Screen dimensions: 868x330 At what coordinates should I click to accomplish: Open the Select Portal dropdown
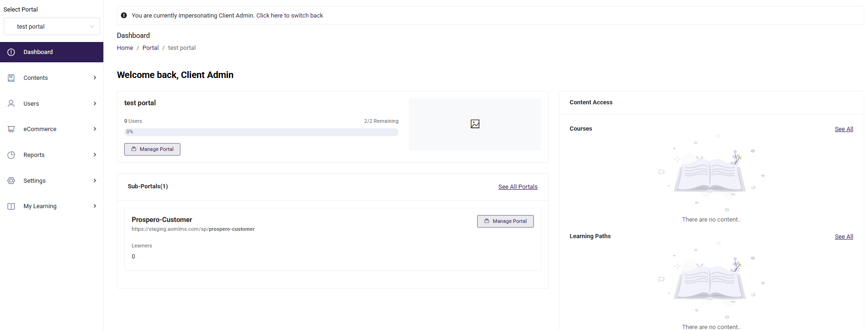tap(52, 26)
